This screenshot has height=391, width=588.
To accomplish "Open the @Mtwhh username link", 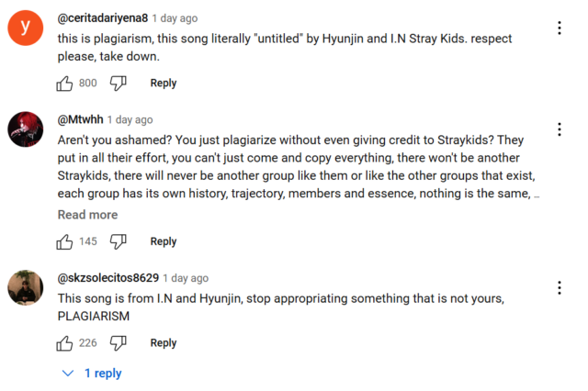I will click(x=79, y=120).
